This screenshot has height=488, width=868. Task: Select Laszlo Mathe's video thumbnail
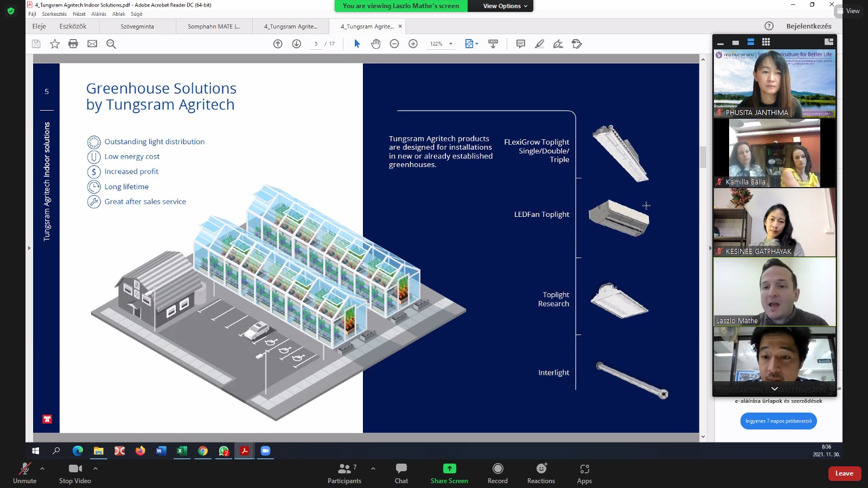pos(775,292)
